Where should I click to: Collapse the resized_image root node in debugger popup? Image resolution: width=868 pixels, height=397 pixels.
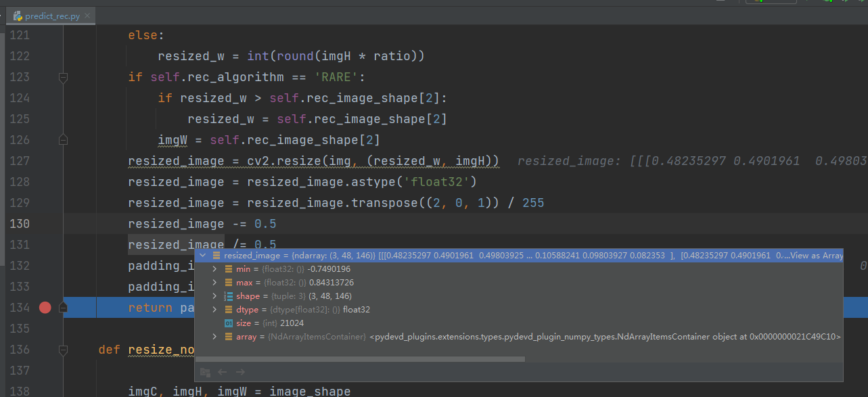pos(202,256)
